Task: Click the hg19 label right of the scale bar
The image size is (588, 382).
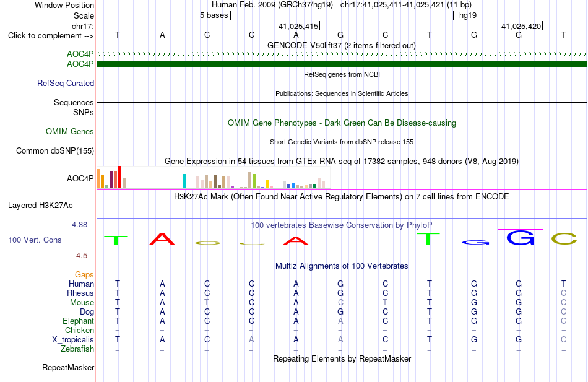Action: [468, 15]
